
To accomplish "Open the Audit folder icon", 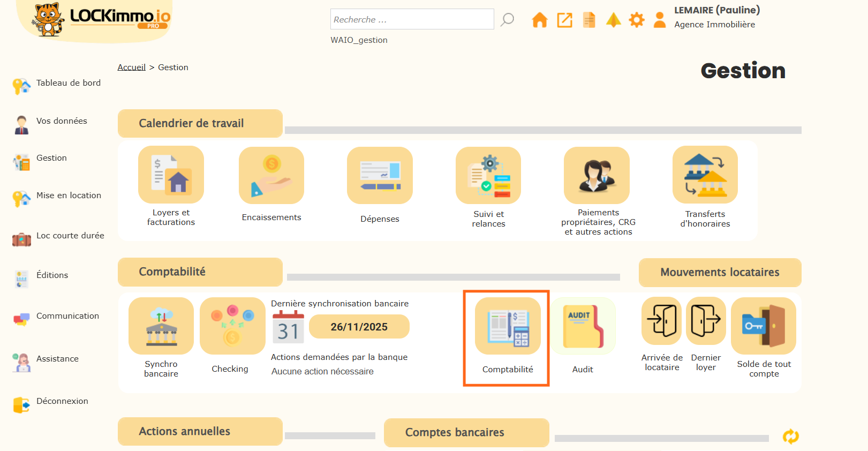I will 584,326.
